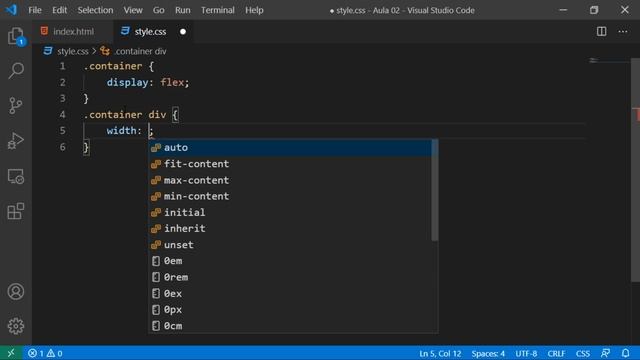Click the suggestion list scrollbar
Viewport: 640px width, 360px height.
(x=435, y=190)
